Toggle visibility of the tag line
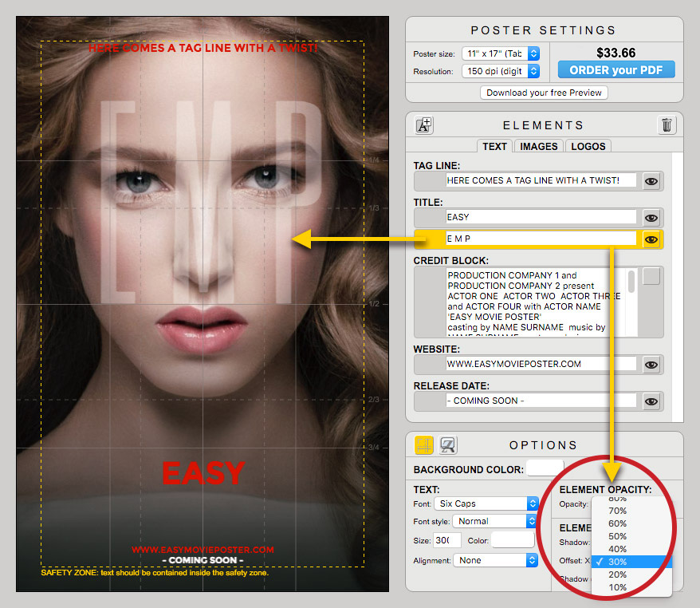This screenshot has height=608, width=700. (651, 180)
